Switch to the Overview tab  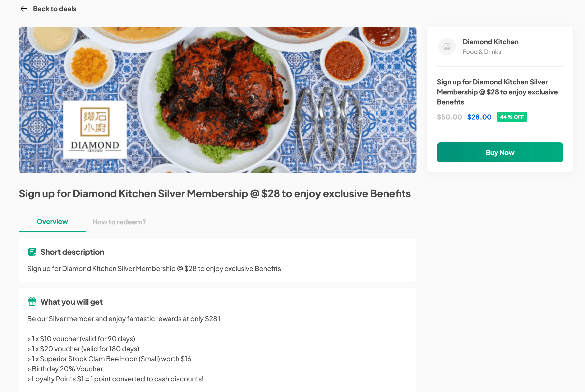coord(52,222)
